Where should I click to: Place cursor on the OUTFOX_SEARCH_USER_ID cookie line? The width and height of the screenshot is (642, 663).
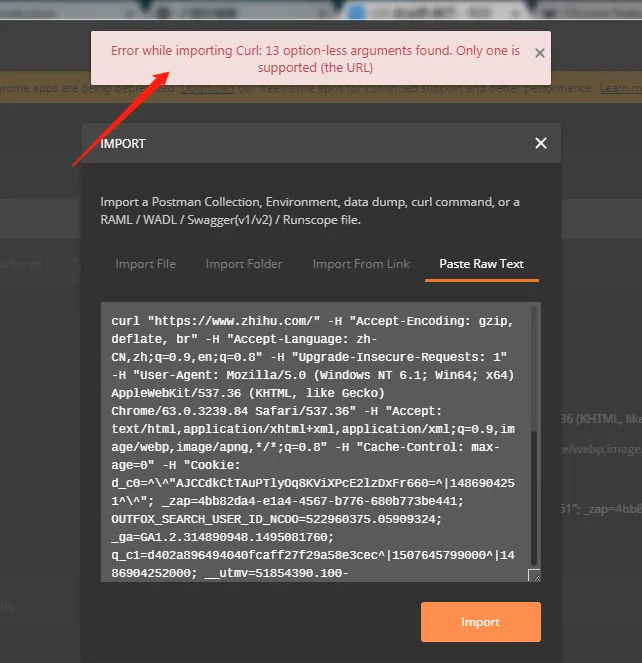[x=277, y=519]
